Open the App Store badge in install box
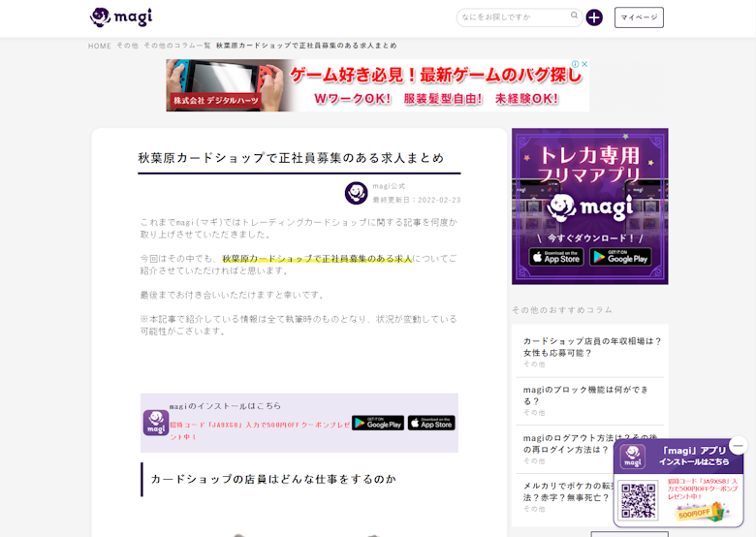This screenshot has width=756, height=537. [x=431, y=423]
